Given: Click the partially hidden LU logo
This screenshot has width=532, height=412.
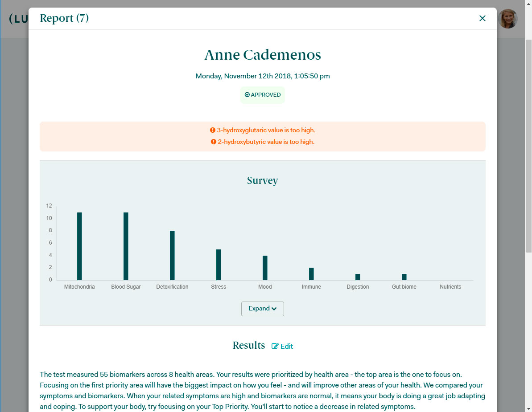Looking at the screenshot, I should point(19,19).
